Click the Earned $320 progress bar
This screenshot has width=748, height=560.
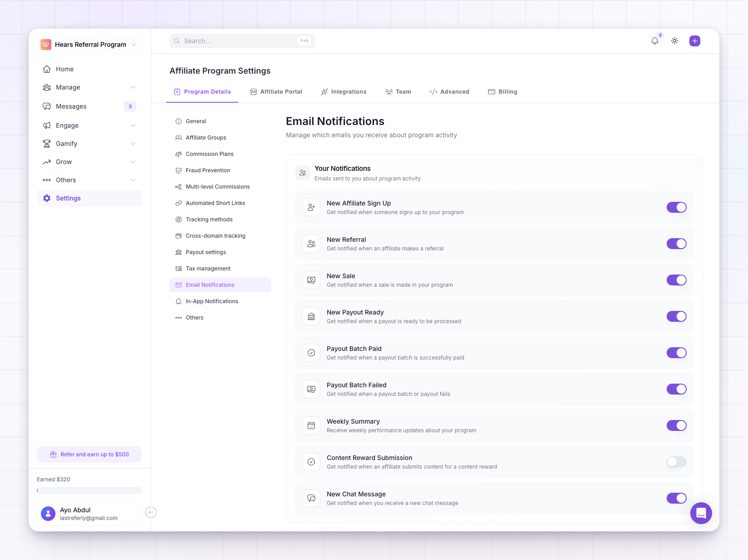click(x=89, y=490)
